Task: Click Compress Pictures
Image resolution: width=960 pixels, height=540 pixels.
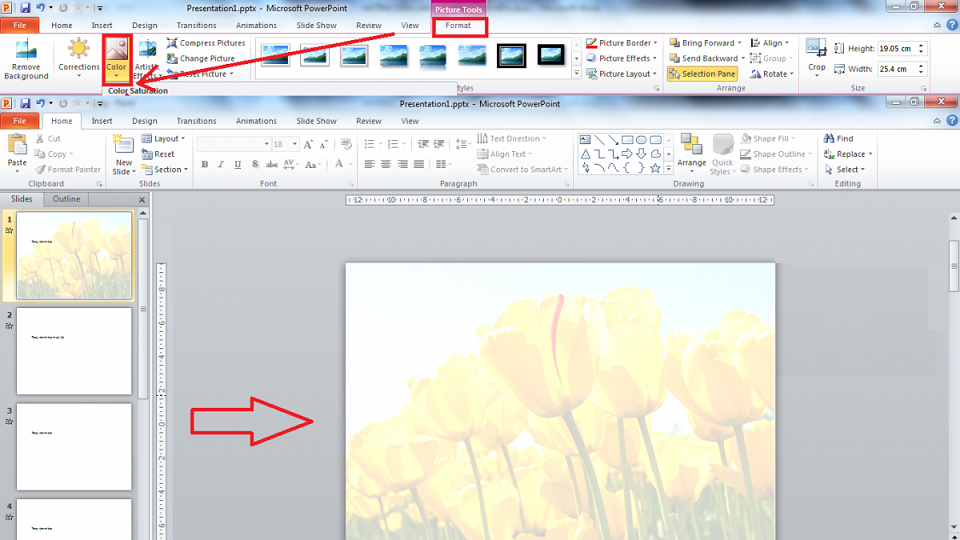Action: pos(206,43)
